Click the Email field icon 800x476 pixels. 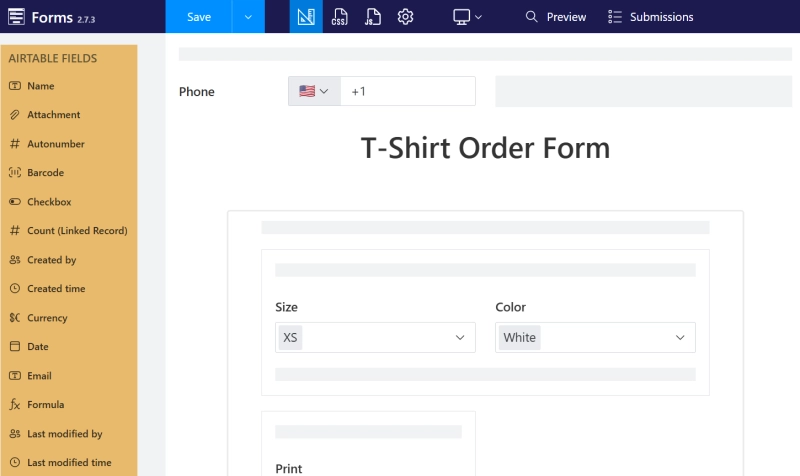(15, 375)
